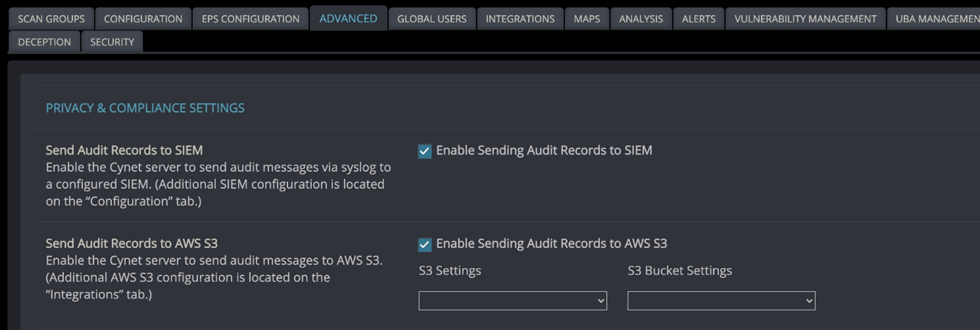The image size is (980, 330).
Task: Expand the S3 Settings dropdown
Action: pos(513,300)
